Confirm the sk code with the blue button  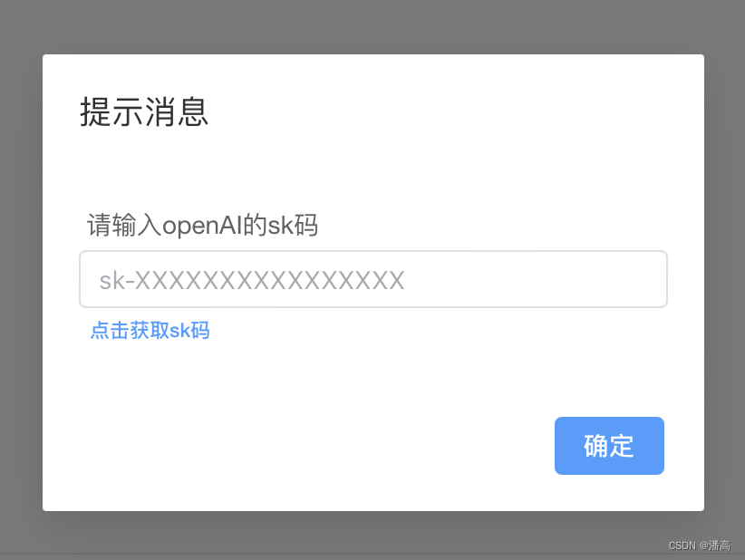pyautogui.click(x=609, y=446)
